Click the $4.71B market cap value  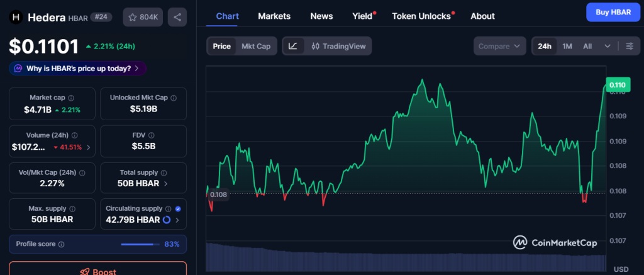click(38, 109)
